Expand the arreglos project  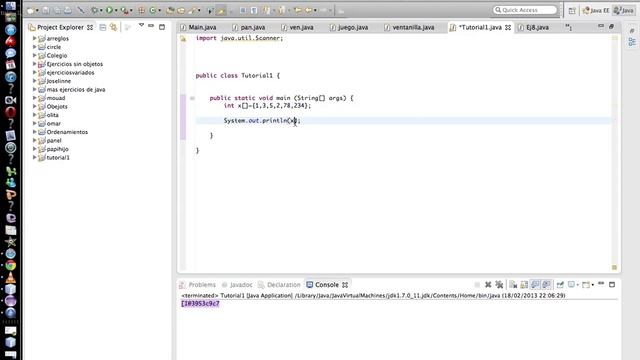coord(35,38)
